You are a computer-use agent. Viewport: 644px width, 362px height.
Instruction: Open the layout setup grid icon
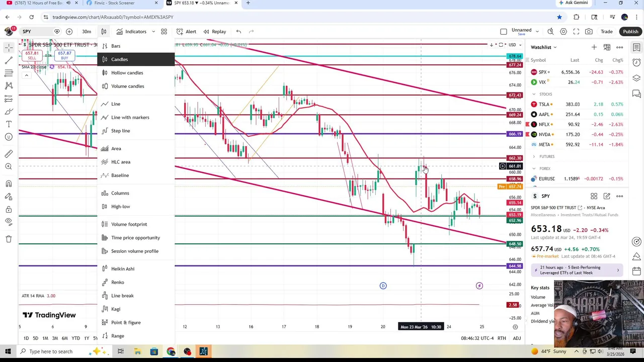[164, 32]
